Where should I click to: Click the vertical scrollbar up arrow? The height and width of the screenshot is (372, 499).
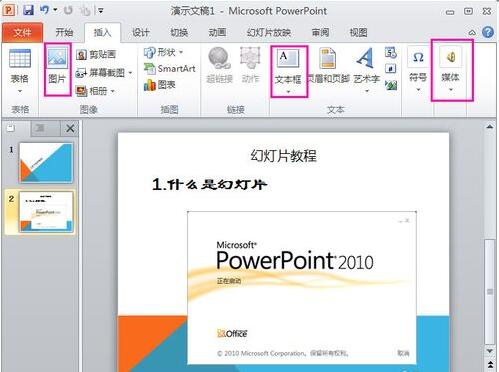click(x=489, y=127)
